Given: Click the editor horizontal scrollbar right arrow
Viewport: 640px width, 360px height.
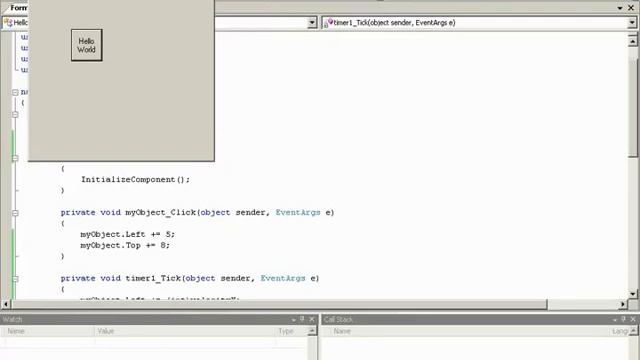Looking at the screenshot, I should [x=623, y=304].
